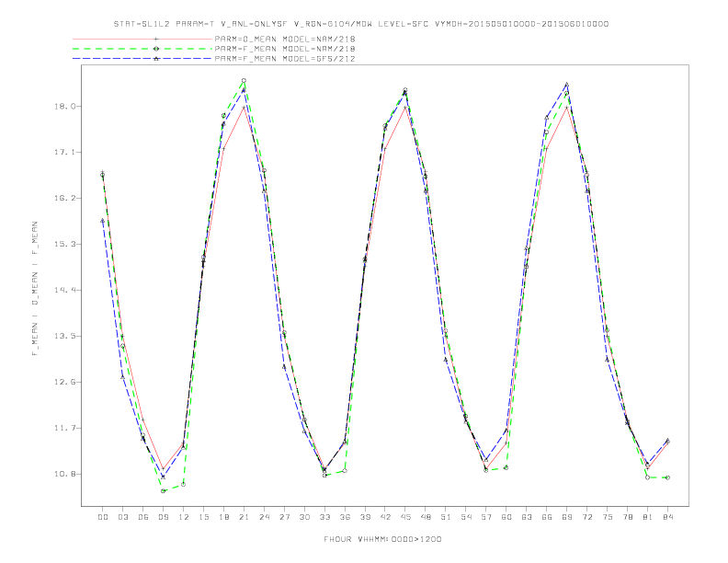The height and width of the screenshot is (563, 728).
Task: Click x-axis tick label 69
Action: point(567,517)
